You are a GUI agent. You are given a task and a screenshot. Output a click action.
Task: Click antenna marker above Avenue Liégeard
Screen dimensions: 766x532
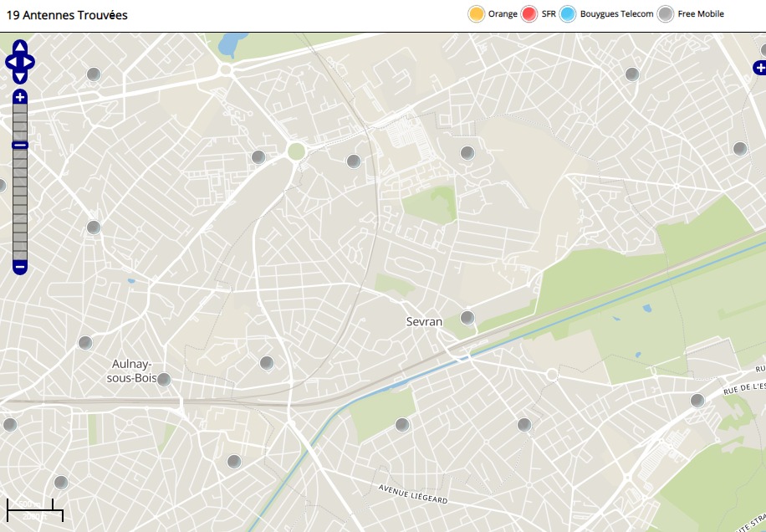pos(402,425)
